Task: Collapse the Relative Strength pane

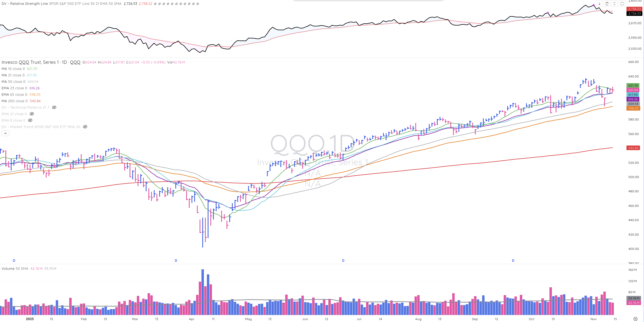Action: click(x=614, y=3)
